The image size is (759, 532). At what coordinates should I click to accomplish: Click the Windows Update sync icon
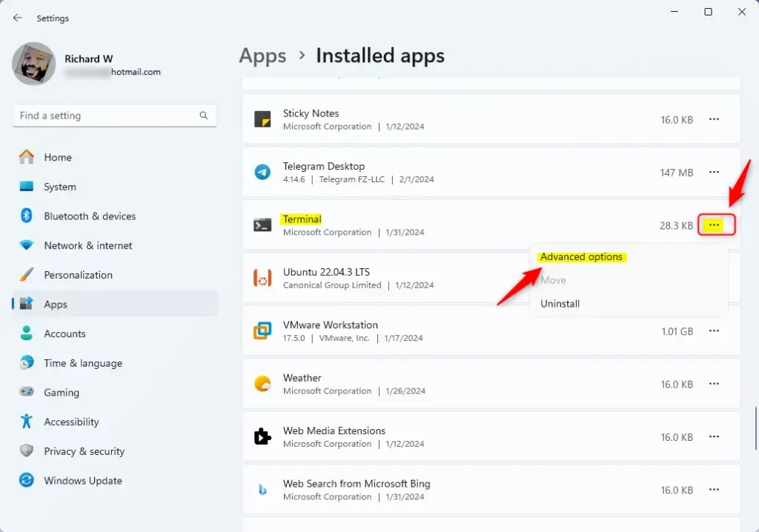[x=27, y=480]
